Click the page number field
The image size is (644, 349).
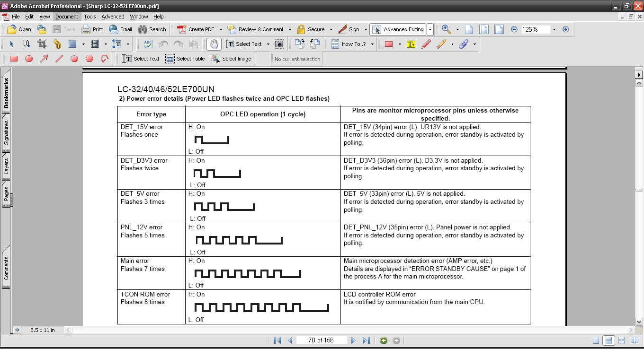click(321, 340)
